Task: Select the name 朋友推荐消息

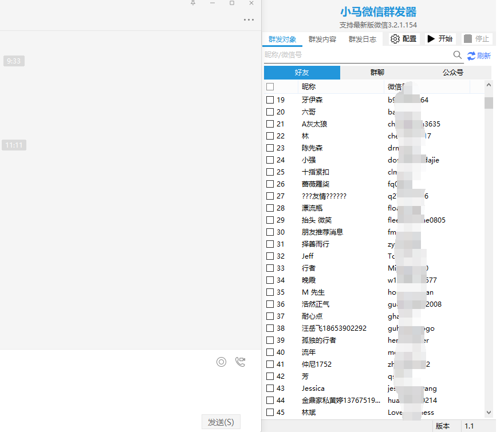Action: click(322, 232)
